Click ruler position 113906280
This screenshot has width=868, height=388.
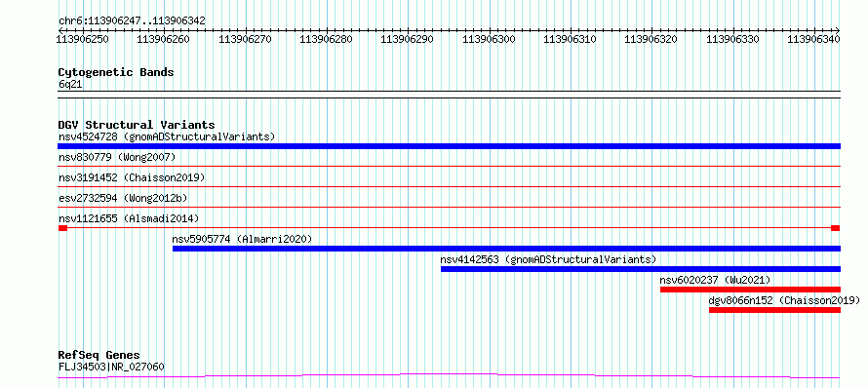coord(327,39)
